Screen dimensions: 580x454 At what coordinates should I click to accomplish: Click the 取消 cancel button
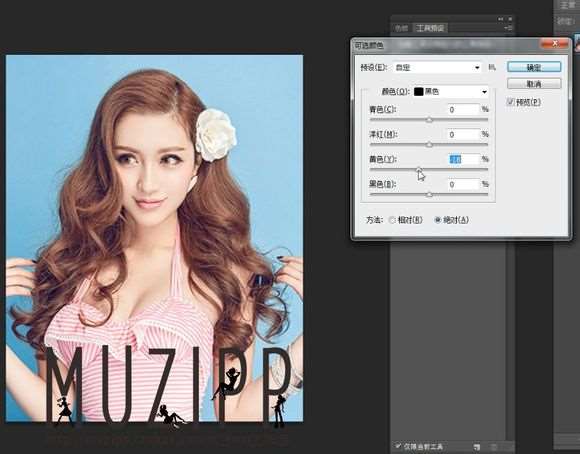[534, 84]
